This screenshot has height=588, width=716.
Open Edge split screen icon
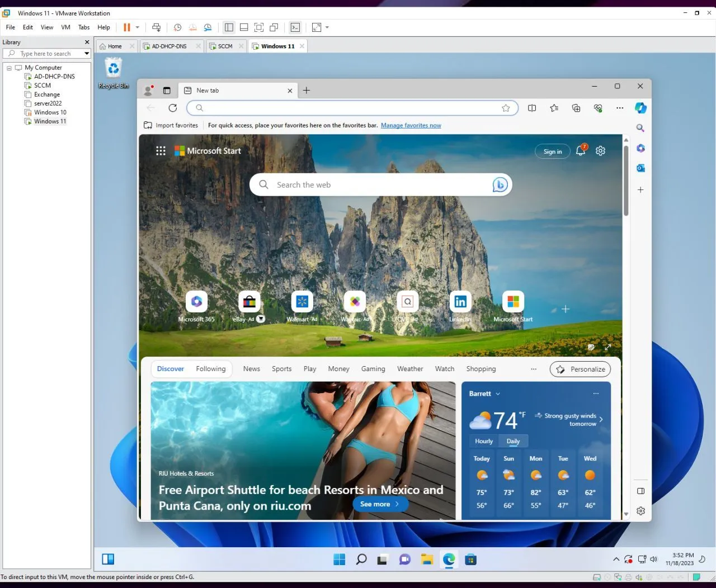tap(532, 108)
